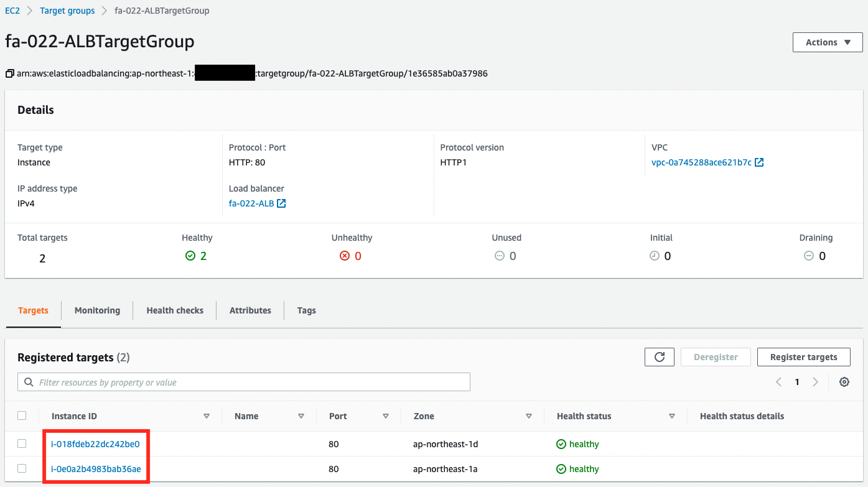This screenshot has width=868, height=487.
Task: Sort by Instance ID column arrow
Action: (207, 416)
